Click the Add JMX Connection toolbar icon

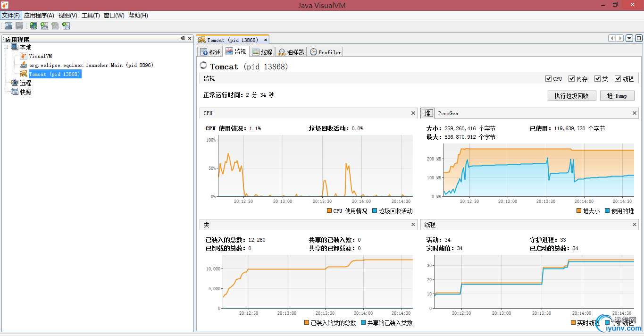44,26
